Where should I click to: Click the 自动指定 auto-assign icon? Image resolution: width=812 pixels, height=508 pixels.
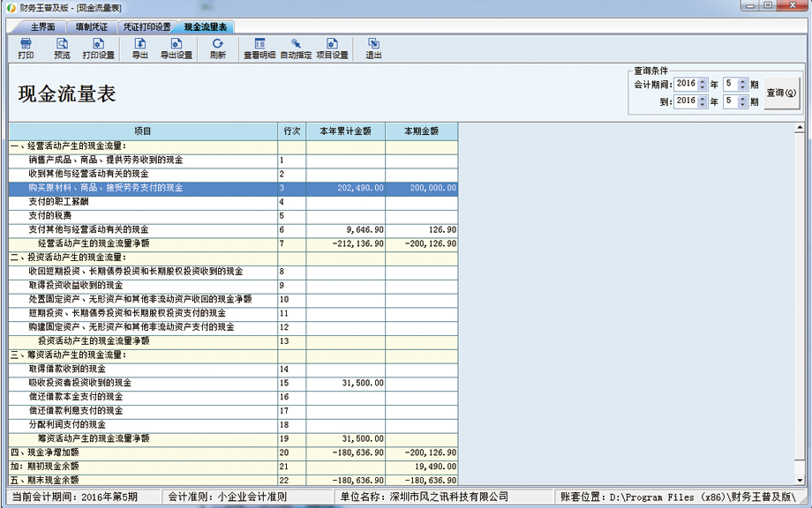(x=296, y=49)
